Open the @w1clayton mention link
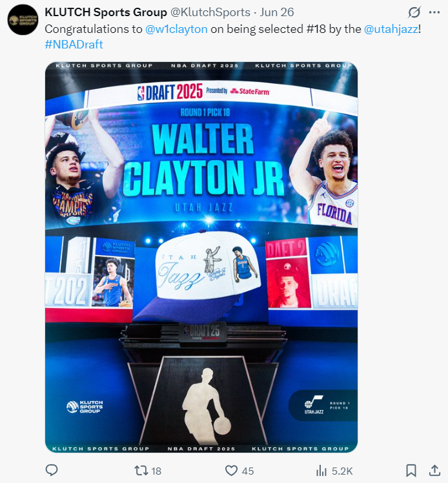The width and height of the screenshot is (448, 483). (x=176, y=29)
